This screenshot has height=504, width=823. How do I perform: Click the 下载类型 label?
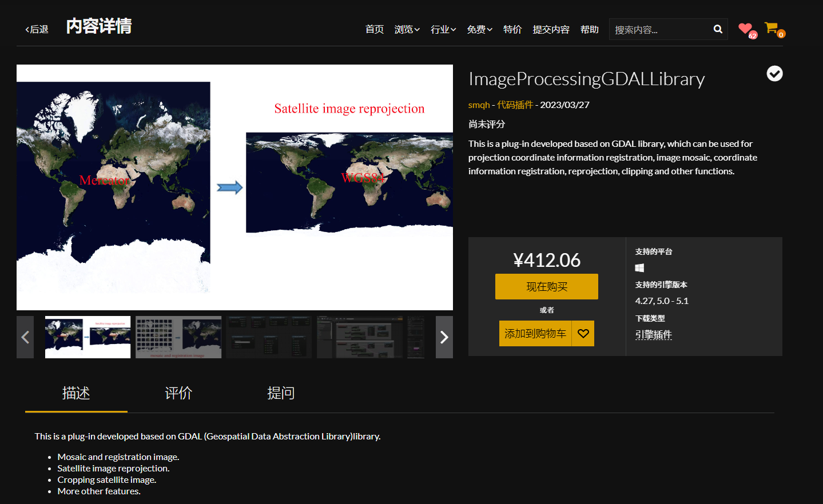(650, 318)
